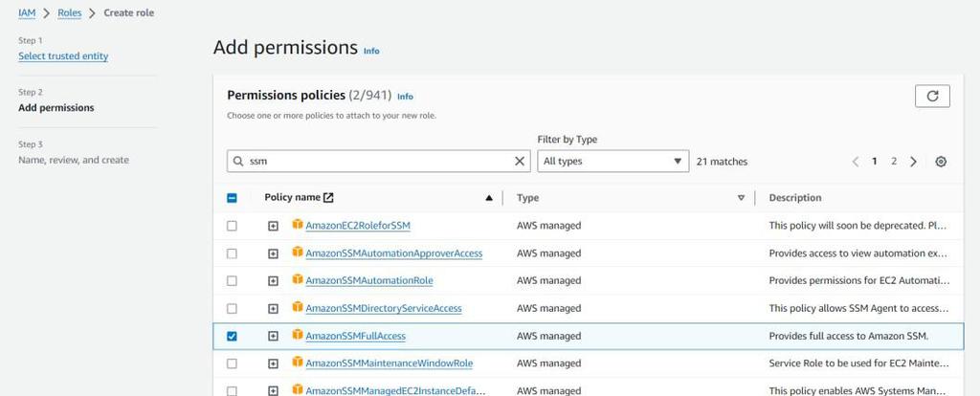
Task: Jump to page 2 of results
Action: pos(894,162)
